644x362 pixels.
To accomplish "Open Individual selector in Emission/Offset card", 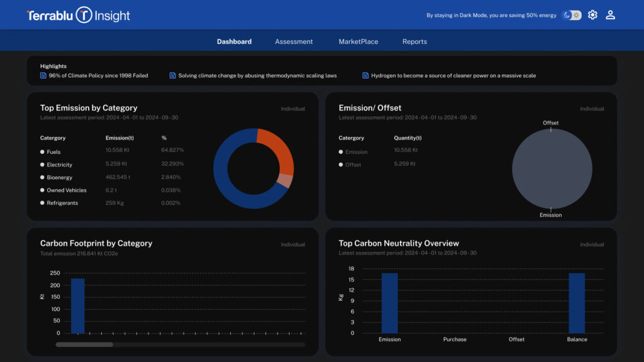I will (x=591, y=109).
